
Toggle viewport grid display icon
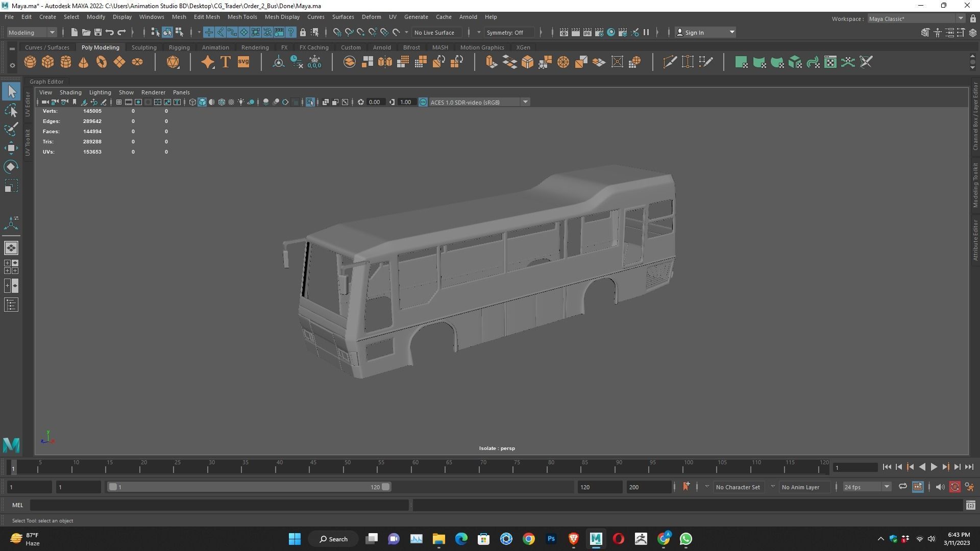[x=118, y=102]
